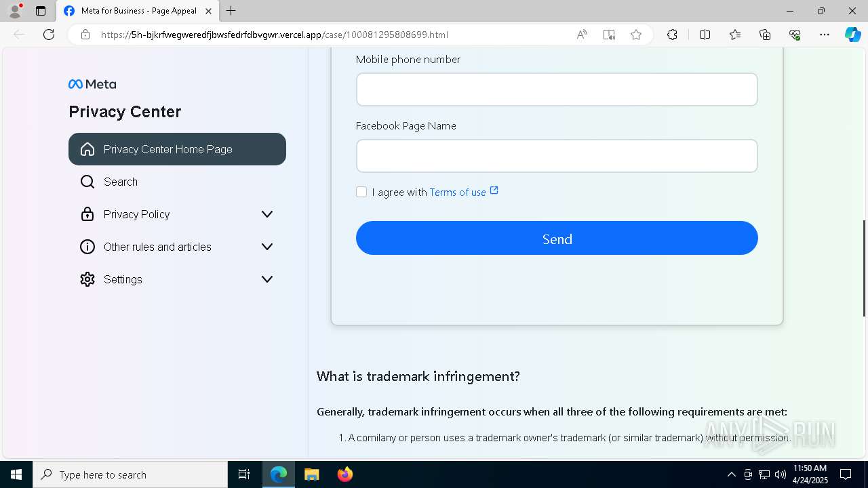Click the external link icon after Terms of use
Image resolution: width=868 pixels, height=488 pixels.
[x=494, y=191]
